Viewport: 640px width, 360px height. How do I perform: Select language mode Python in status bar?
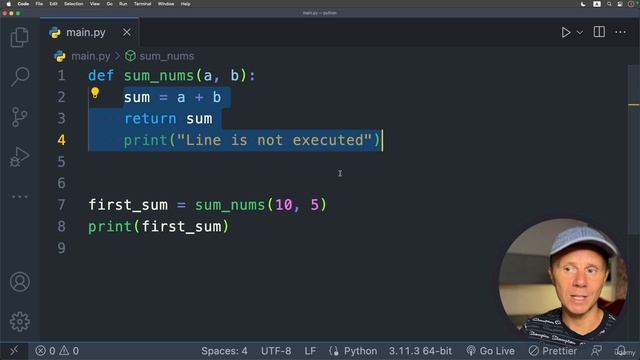360,351
